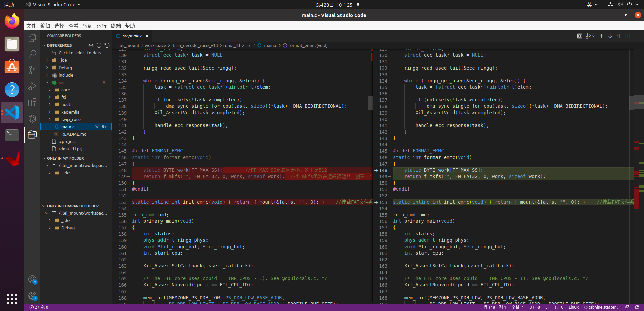This screenshot has height=311, width=644.
Task: Launch Firefox from the Ubuntu dock
Action: pyautogui.click(x=12, y=21)
